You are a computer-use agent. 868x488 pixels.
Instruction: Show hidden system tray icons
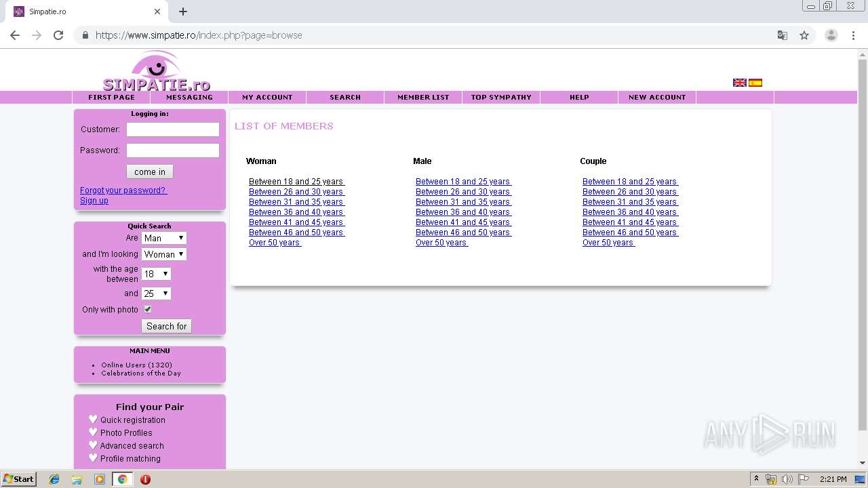pos(756,479)
